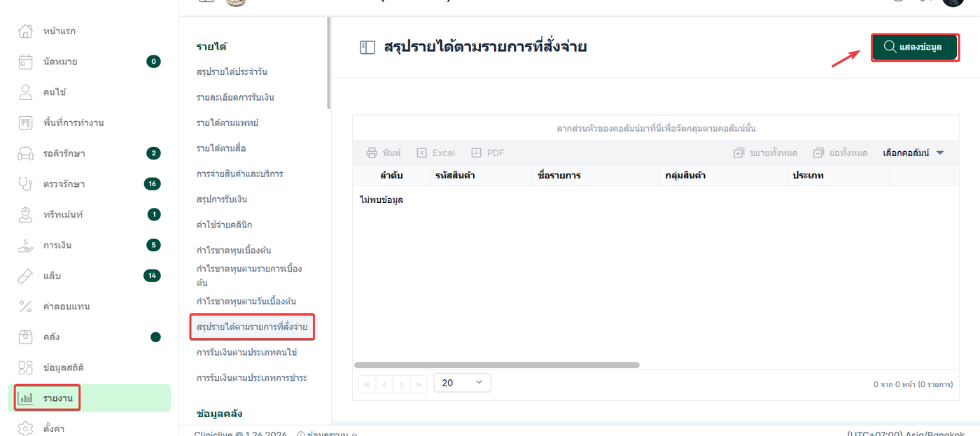This screenshot has width=980, height=436.
Task: Open the กำไรขาดทุนเบื้องต้น report
Action: click(x=234, y=250)
